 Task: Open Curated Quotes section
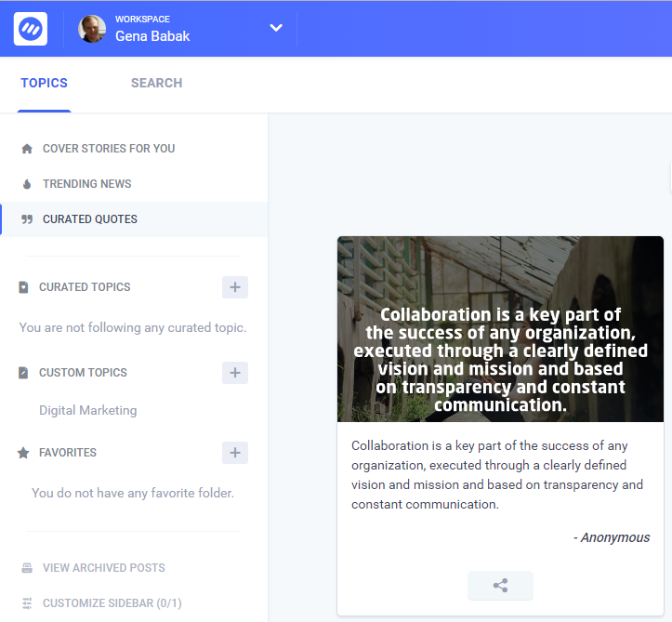pyautogui.click(x=90, y=219)
